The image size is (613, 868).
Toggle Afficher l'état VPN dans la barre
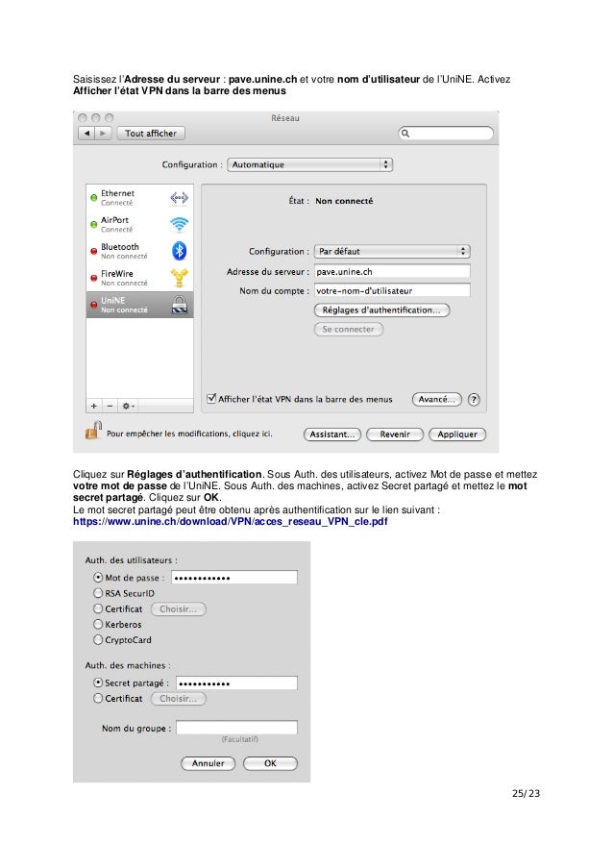pos(211,399)
